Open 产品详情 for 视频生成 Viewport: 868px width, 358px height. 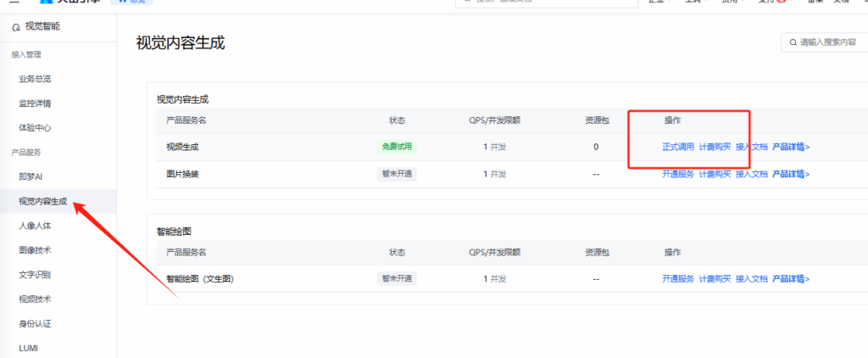[x=791, y=147]
